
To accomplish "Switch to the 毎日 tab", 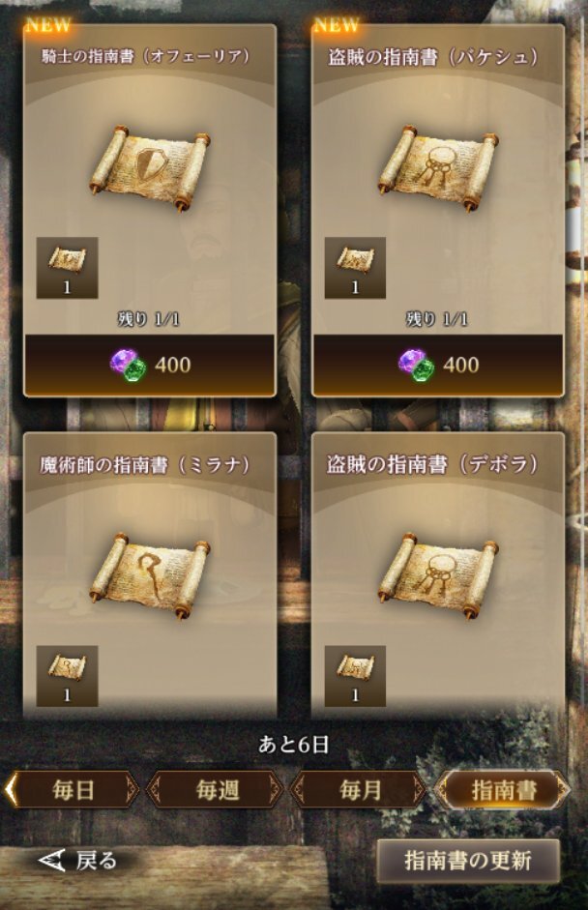I will pyautogui.click(x=72, y=790).
